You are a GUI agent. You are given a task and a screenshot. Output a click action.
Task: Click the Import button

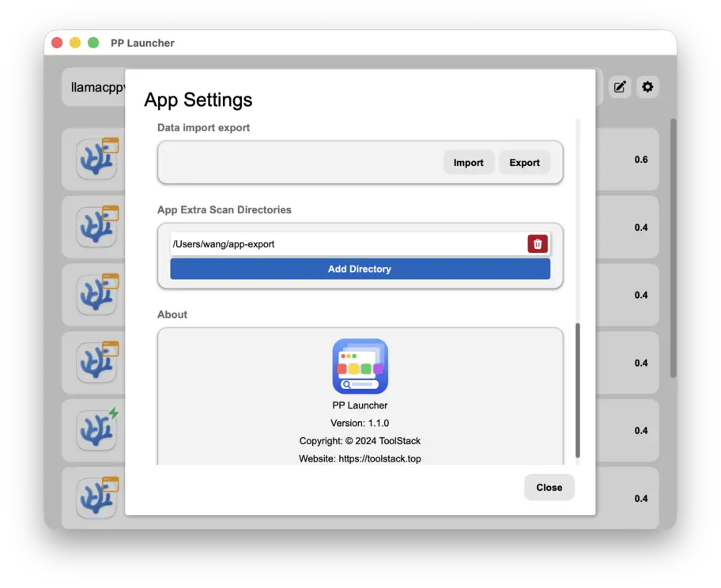tap(468, 163)
